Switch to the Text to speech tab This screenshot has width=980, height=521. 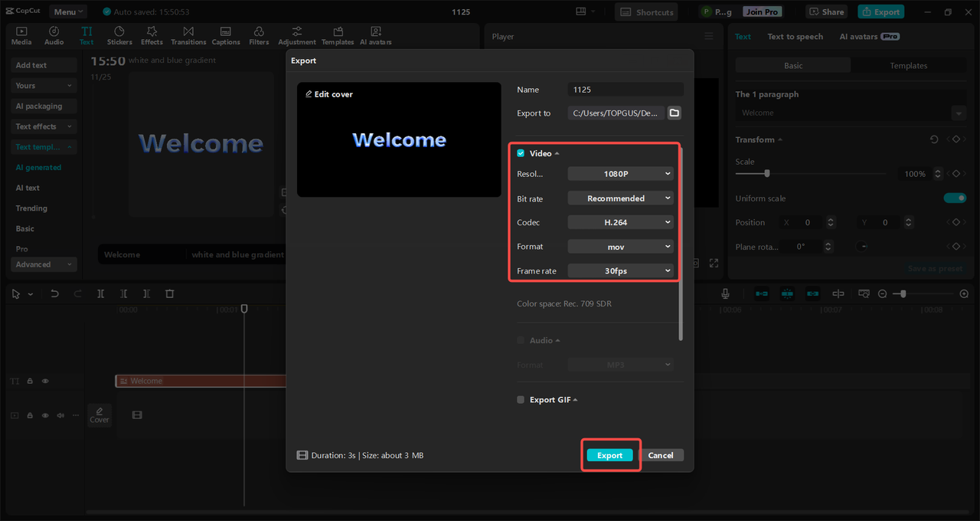point(795,36)
